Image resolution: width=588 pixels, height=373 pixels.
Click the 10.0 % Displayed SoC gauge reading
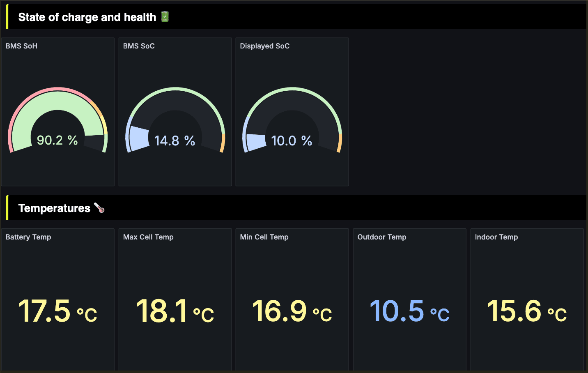pyautogui.click(x=292, y=141)
